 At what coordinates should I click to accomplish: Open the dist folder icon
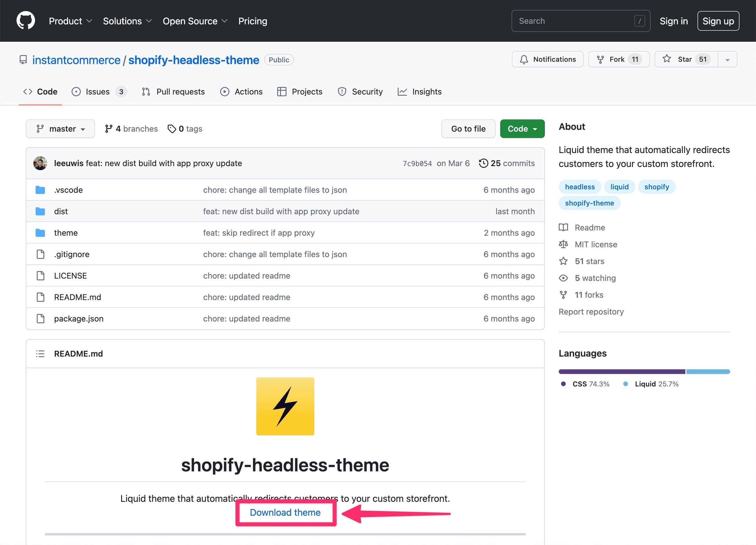[x=40, y=211]
